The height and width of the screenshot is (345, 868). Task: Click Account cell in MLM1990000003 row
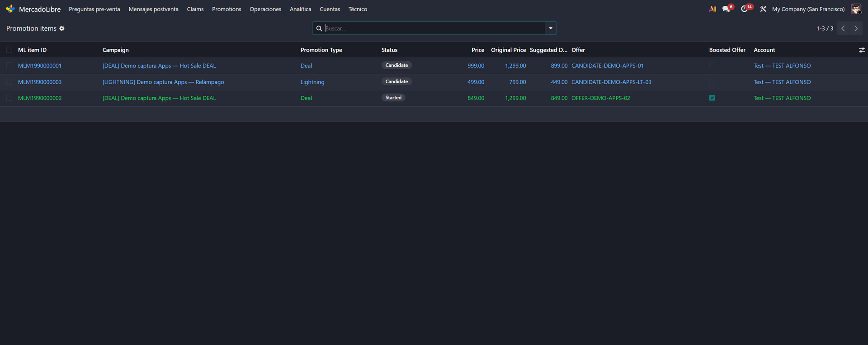(782, 82)
